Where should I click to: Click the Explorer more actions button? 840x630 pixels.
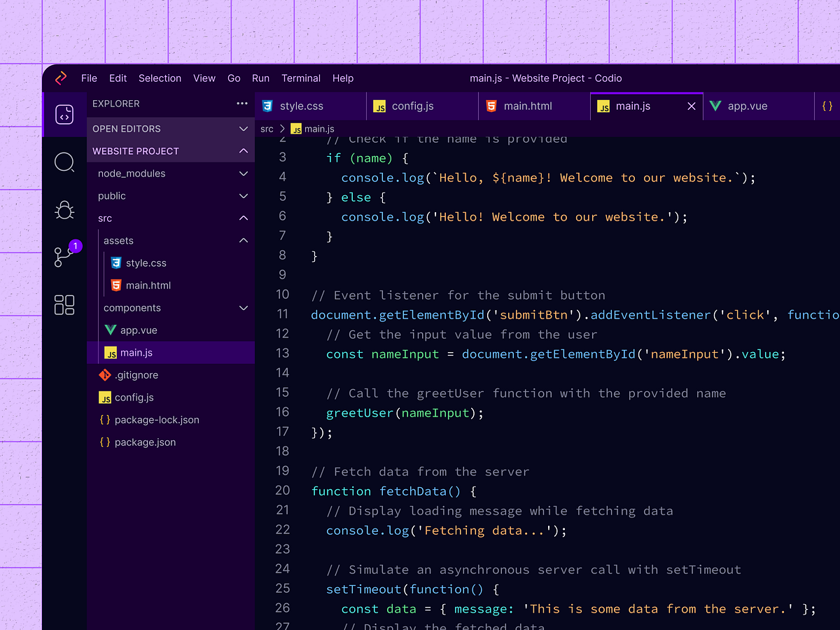pyautogui.click(x=241, y=103)
